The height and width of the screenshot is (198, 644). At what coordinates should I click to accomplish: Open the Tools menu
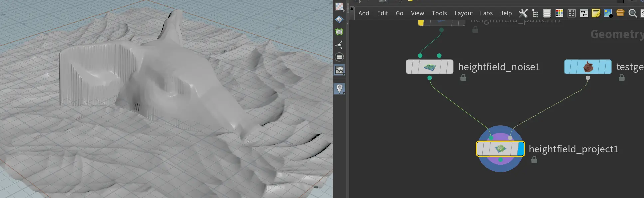pos(439,13)
